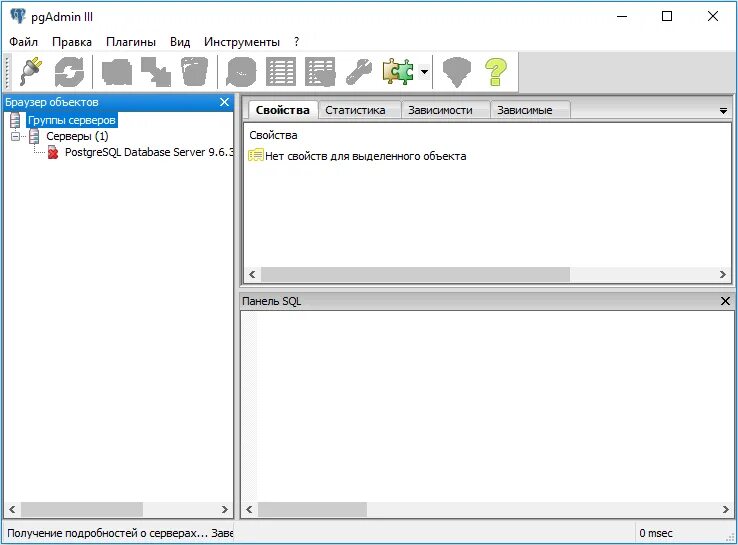Maximize the pgAdmin III window
Image resolution: width=738 pixels, height=545 pixels.
pos(667,16)
